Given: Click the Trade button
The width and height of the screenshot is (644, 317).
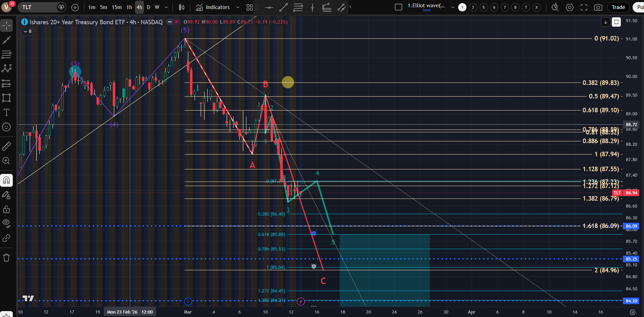Looking at the screenshot, I should click(618, 7).
